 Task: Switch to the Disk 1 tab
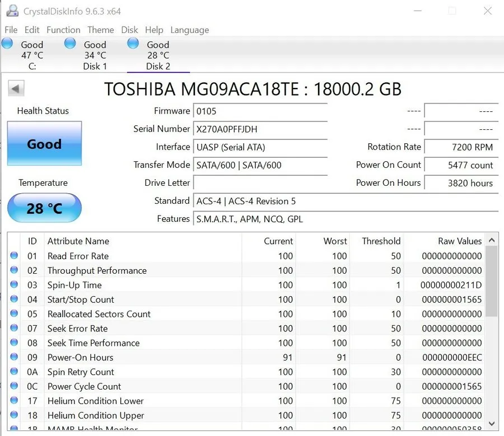95,55
